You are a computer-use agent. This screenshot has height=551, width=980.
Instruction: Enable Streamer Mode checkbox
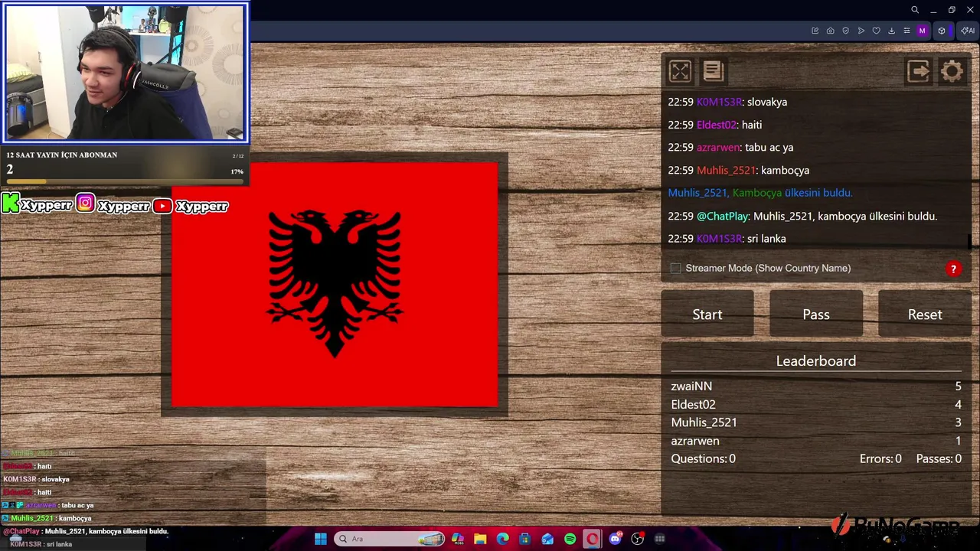point(675,268)
